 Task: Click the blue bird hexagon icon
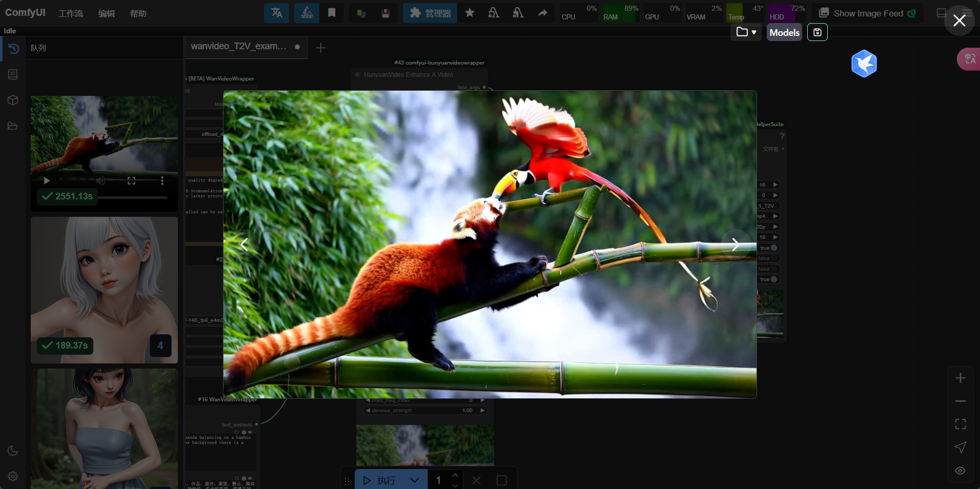point(864,64)
